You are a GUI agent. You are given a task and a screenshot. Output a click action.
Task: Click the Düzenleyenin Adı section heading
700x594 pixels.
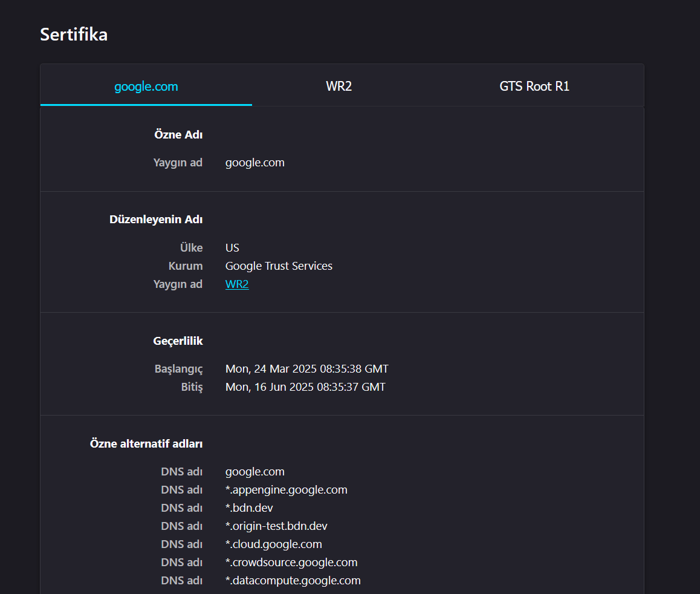coord(156,220)
